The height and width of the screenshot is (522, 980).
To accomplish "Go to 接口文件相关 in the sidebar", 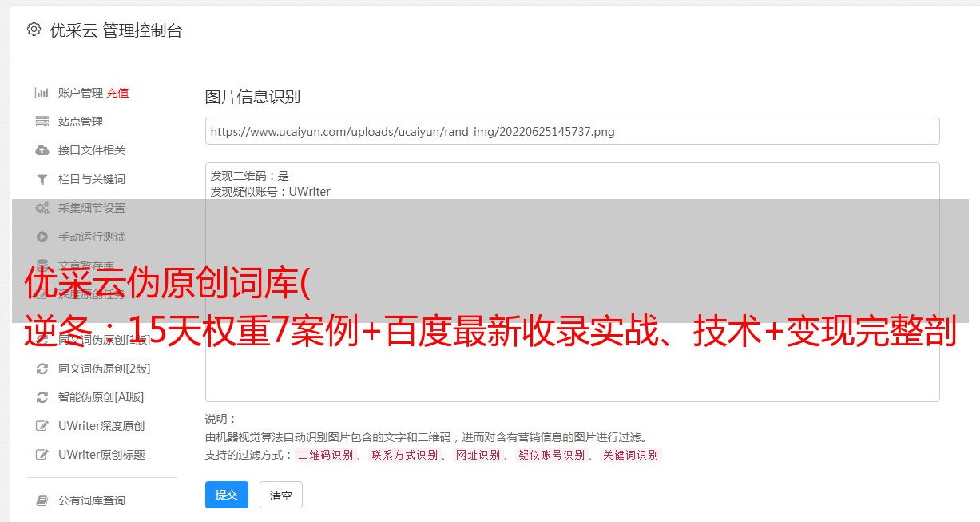I will tap(92, 150).
